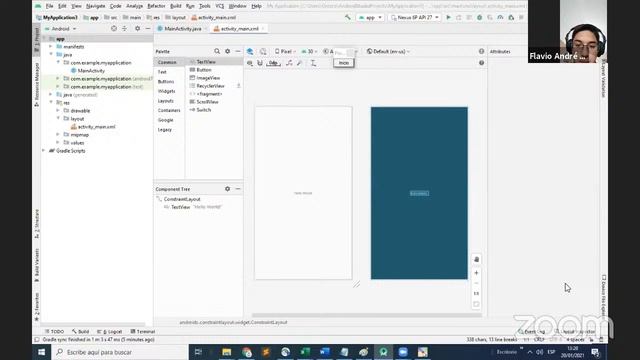Click the locate file target icon in Project panel

click(114, 29)
